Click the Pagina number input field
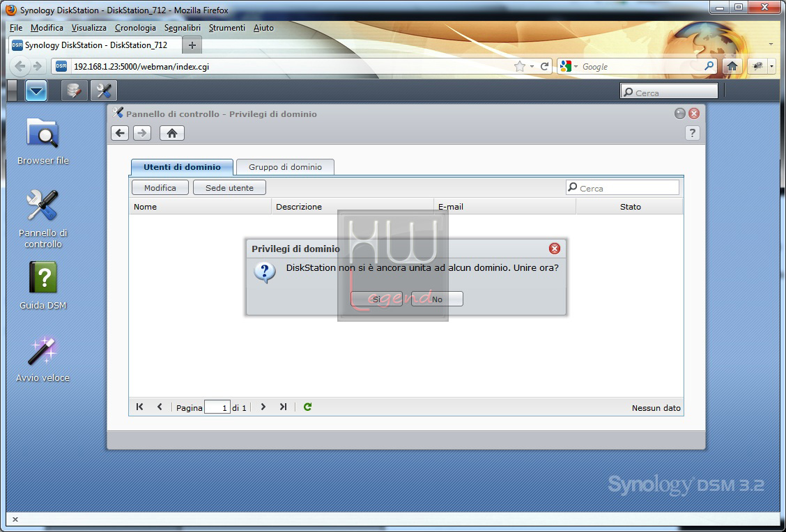786x532 pixels. coord(217,407)
